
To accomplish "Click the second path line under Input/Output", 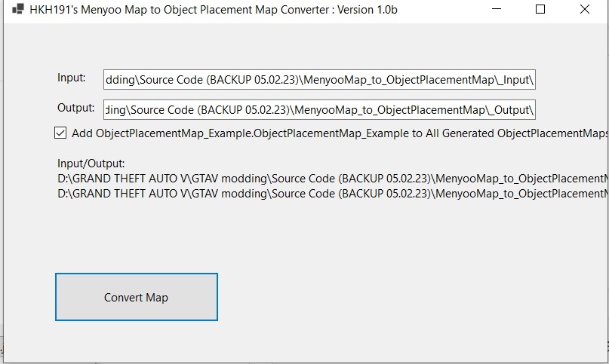I will click(x=332, y=194).
